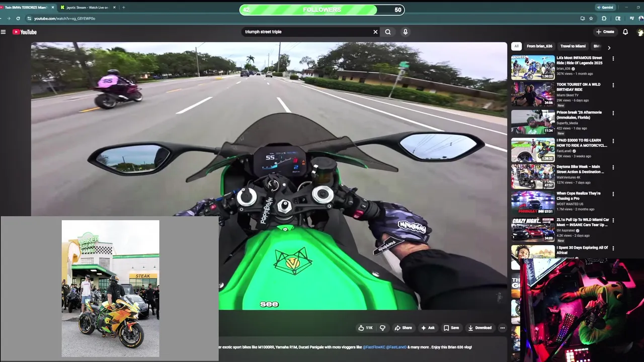
Task: Click the browser address bar URL
Action: (x=64, y=18)
